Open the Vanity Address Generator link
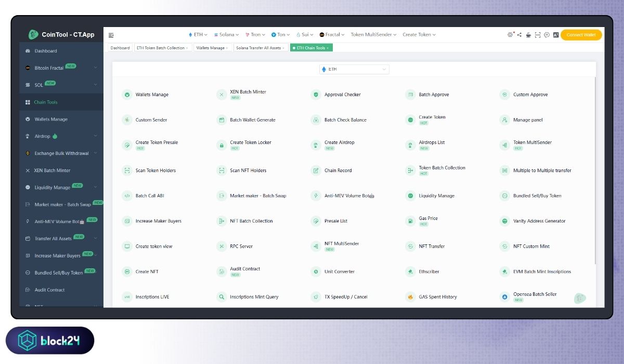This screenshot has width=624, height=364. pos(539,221)
